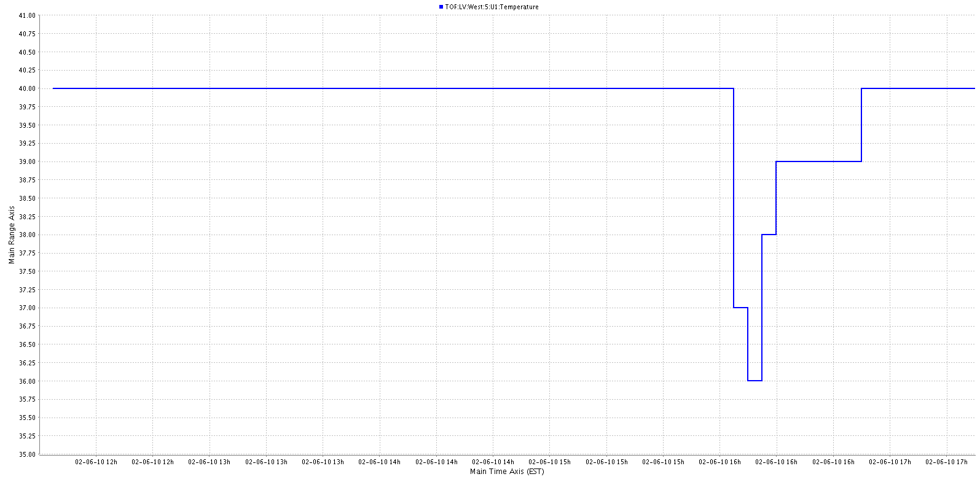Click the short trace step at 37.00
The height and width of the screenshot is (482, 980).
point(740,308)
